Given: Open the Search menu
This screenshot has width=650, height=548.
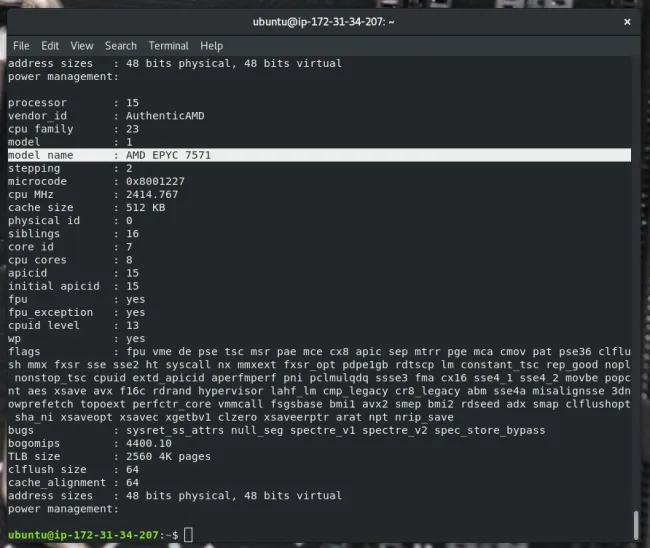Looking at the screenshot, I should point(121,46).
